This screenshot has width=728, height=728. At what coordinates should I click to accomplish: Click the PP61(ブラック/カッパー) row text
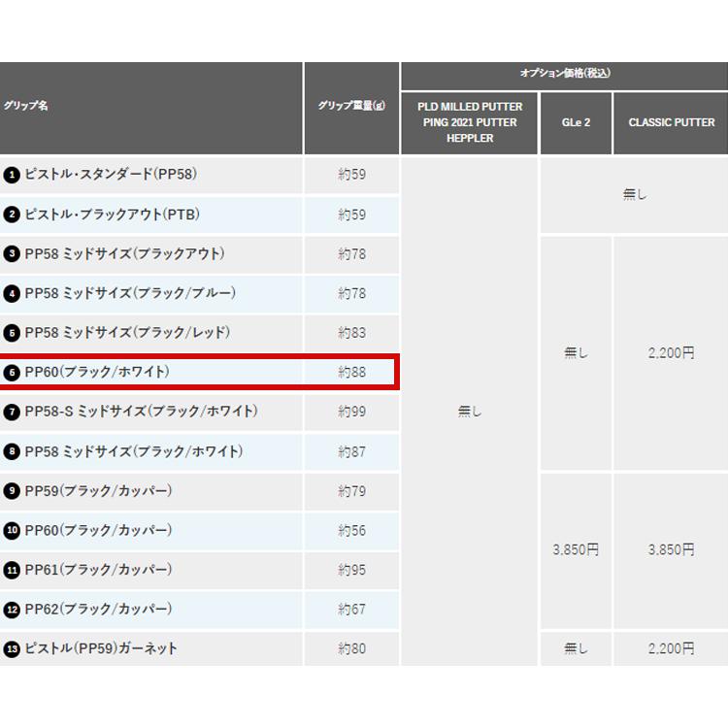pyautogui.click(x=98, y=570)
